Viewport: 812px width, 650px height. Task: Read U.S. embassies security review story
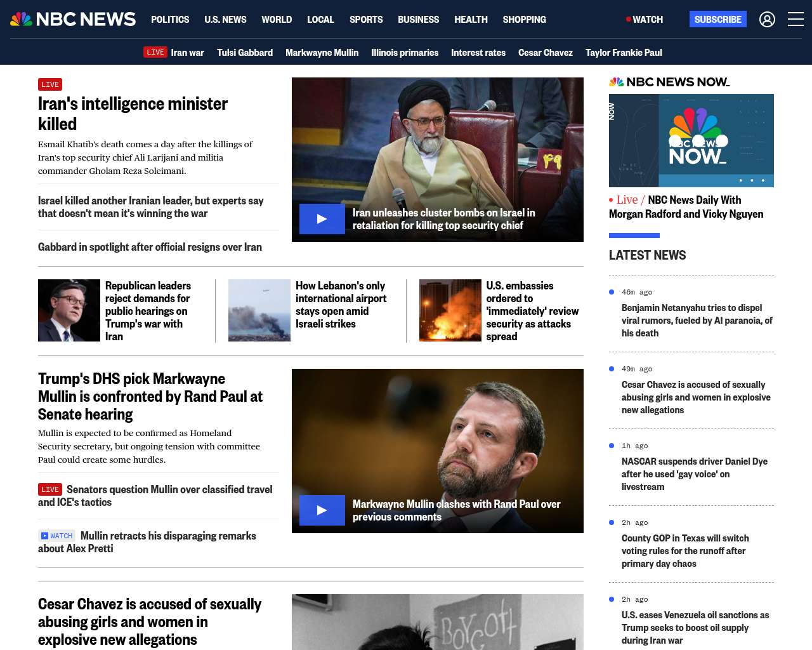point(532,311)
